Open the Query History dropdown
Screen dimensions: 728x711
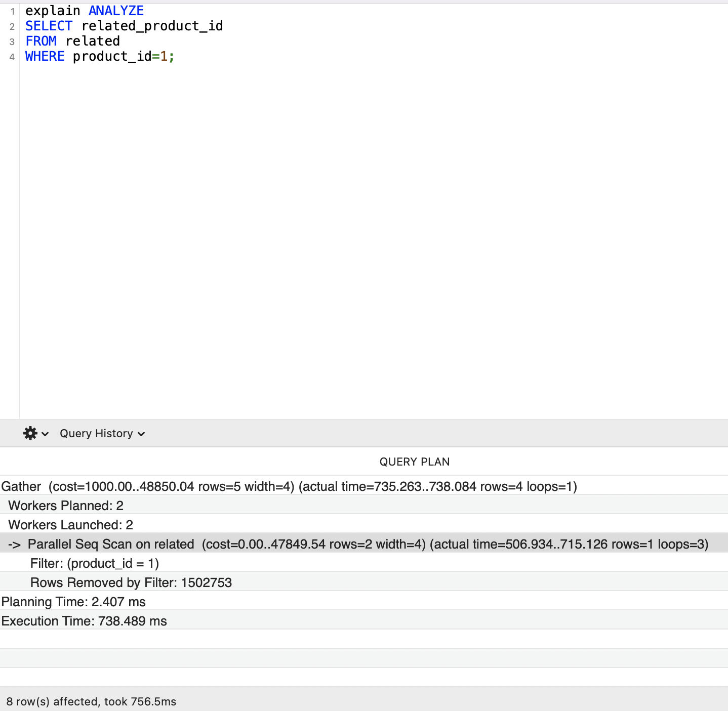102,434
